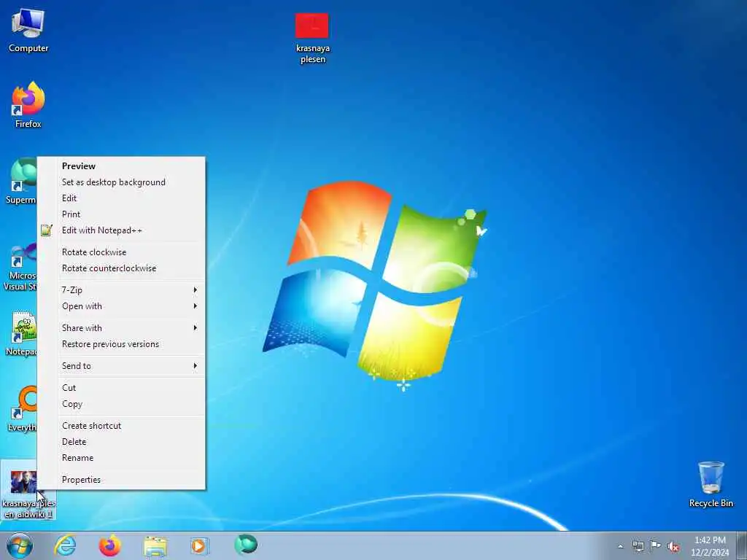
Task: Launch Supermium from the taskbar
Action: tap(246, 545)
